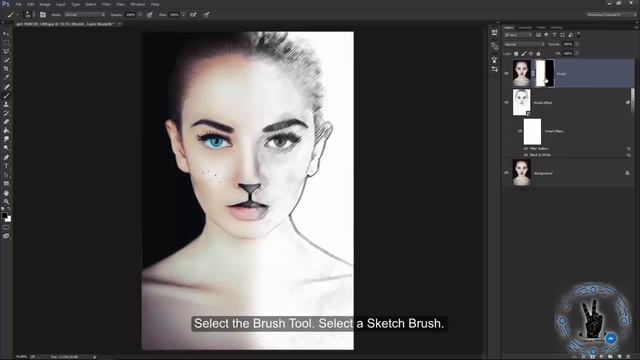The image size is (640, 360).
Task: Open the Layer menu
Action: (x=60, y=4)
